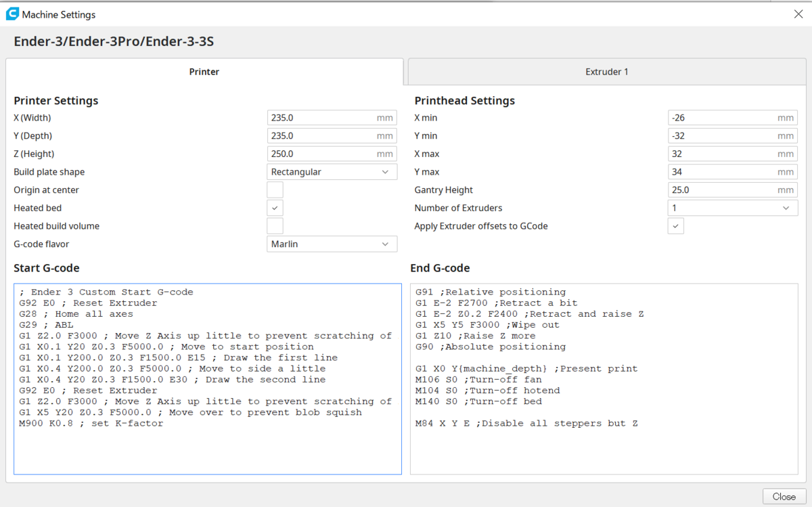Screen dimensions: 812x507
Task: Click inside the Start G-code text area
Action: [x=207, y=379]
